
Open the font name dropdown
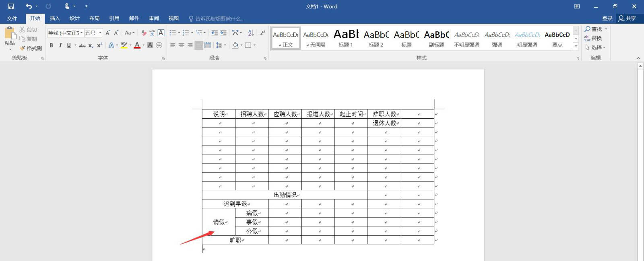point(81,33)
